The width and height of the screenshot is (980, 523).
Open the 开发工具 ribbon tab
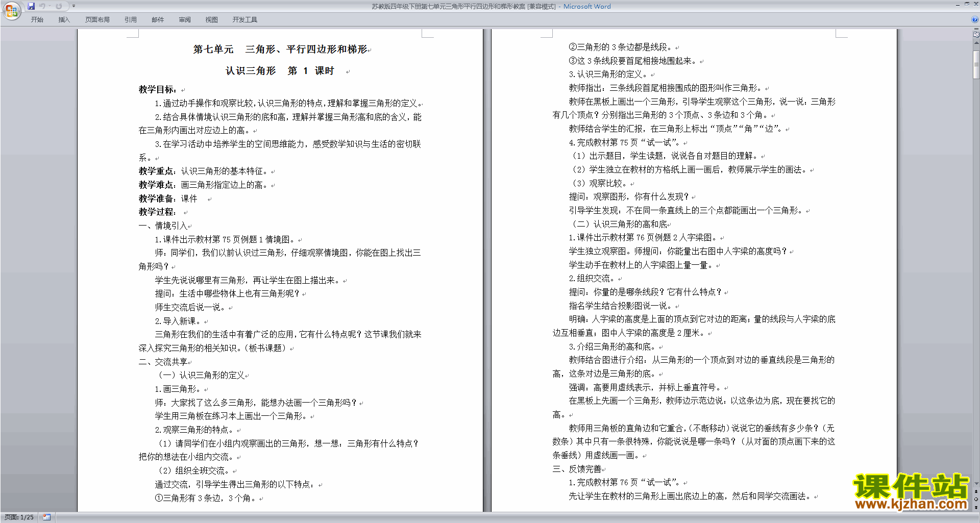point(245,19)
